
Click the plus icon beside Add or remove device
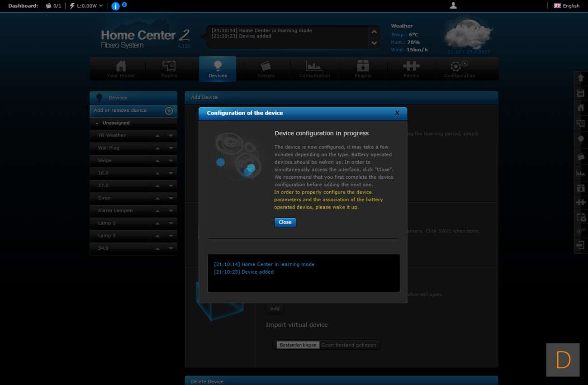tap(169, 111)
